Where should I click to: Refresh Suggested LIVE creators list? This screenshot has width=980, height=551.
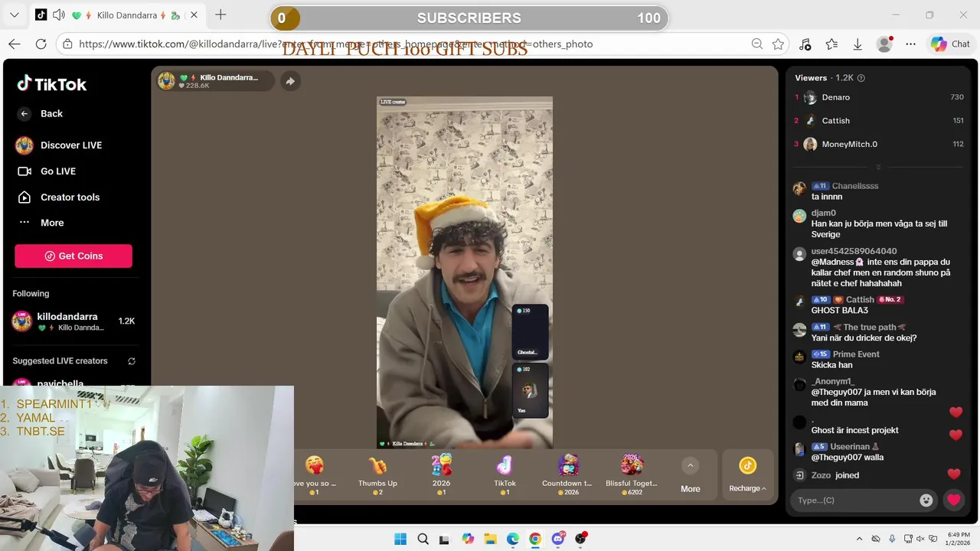click(x=132, y=361)
